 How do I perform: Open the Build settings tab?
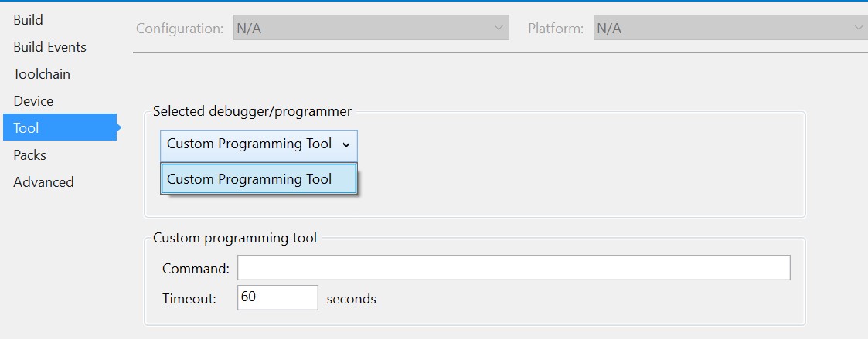29,20
